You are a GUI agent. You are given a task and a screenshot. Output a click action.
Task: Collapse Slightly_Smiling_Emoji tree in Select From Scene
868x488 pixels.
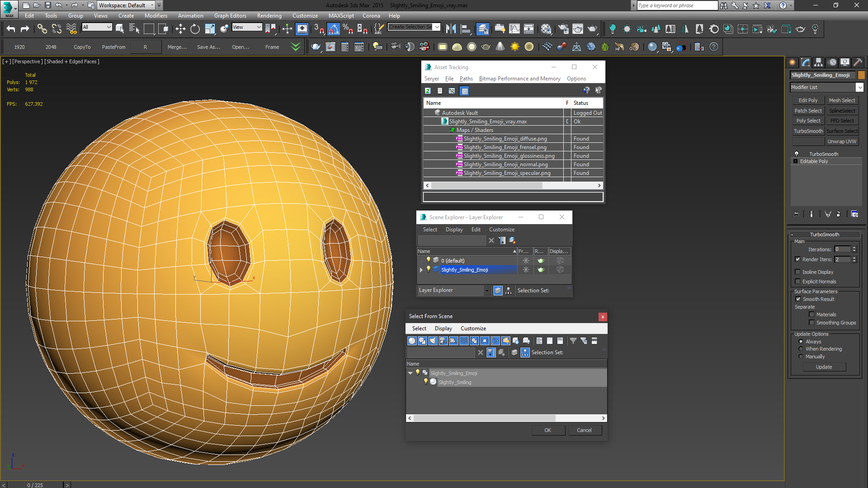tap(410, 373)
